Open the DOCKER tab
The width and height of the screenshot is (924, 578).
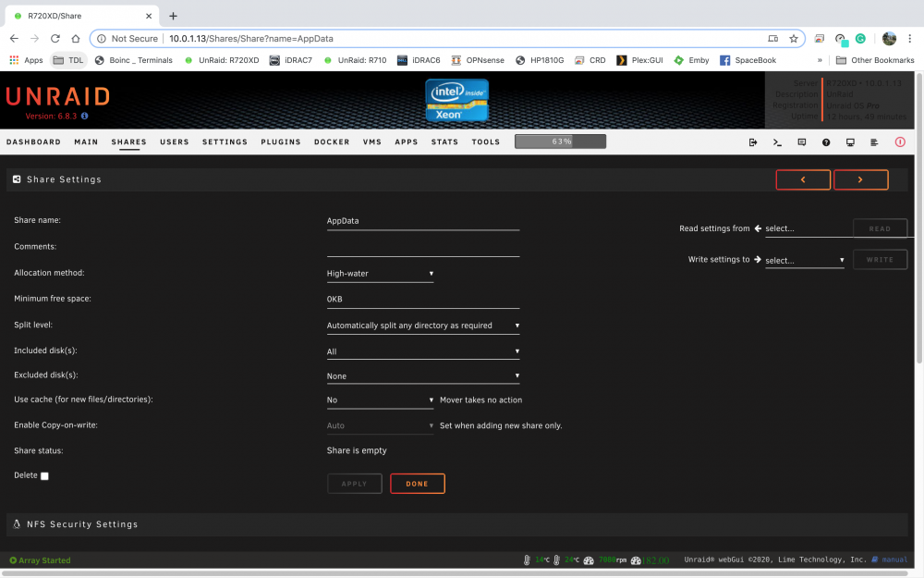(x=332, y=142)
